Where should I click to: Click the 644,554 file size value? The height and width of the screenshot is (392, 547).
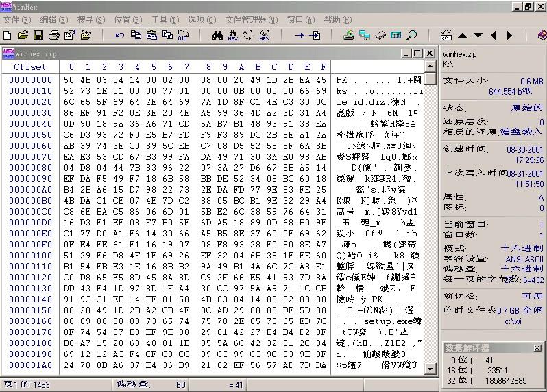(511, 91)
